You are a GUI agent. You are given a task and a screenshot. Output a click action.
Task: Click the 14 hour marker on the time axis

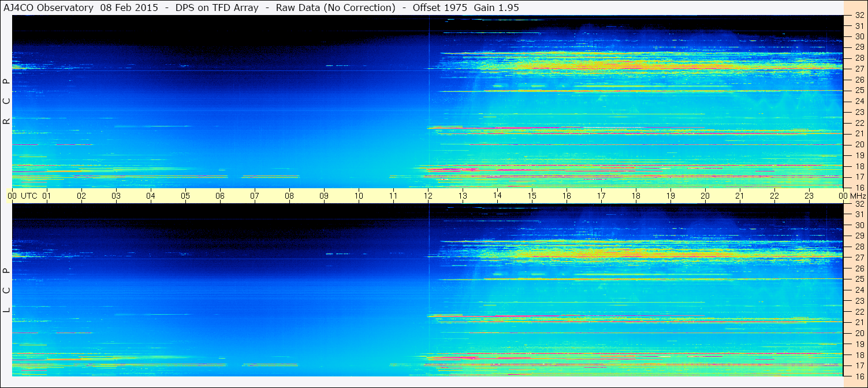(x=497, y=196)
